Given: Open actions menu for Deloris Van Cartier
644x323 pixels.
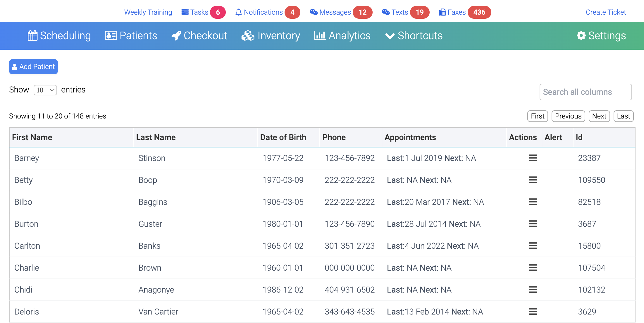Looking at the screenshot, I should pos(533,312).
